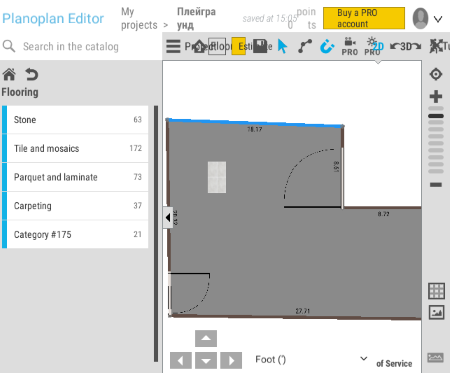The width and height of the screenshot is (450, 373).
Task: Click the Flooring catalog heading
Action: coord(20,92)
